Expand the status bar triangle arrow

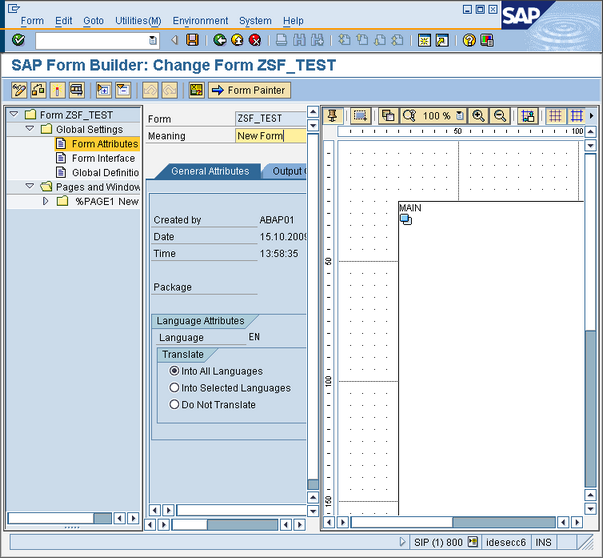pos(402,542)
